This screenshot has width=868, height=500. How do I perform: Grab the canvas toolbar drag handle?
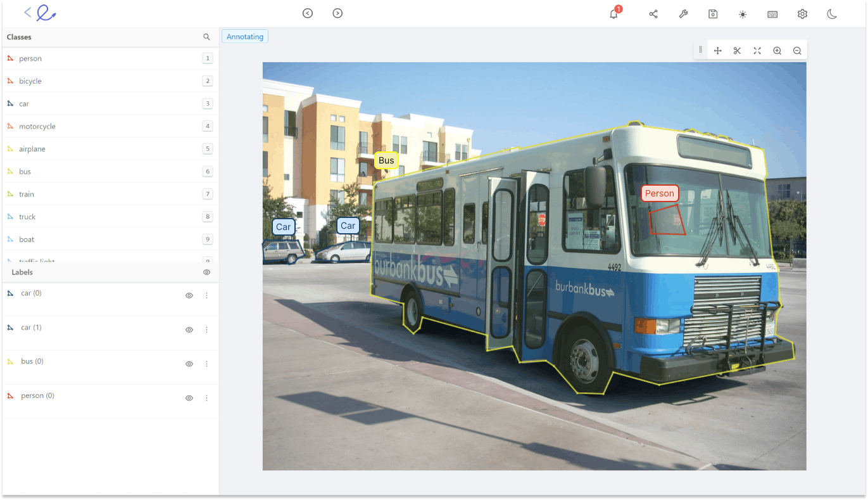pyautogui.click(x=700, y=50)
